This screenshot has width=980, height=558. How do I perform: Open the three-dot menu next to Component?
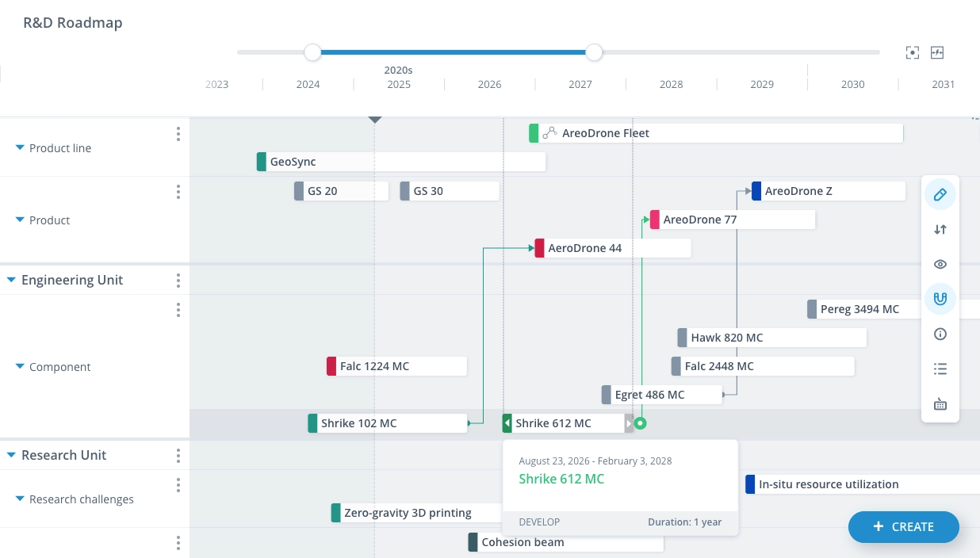[x=178, y=310]
